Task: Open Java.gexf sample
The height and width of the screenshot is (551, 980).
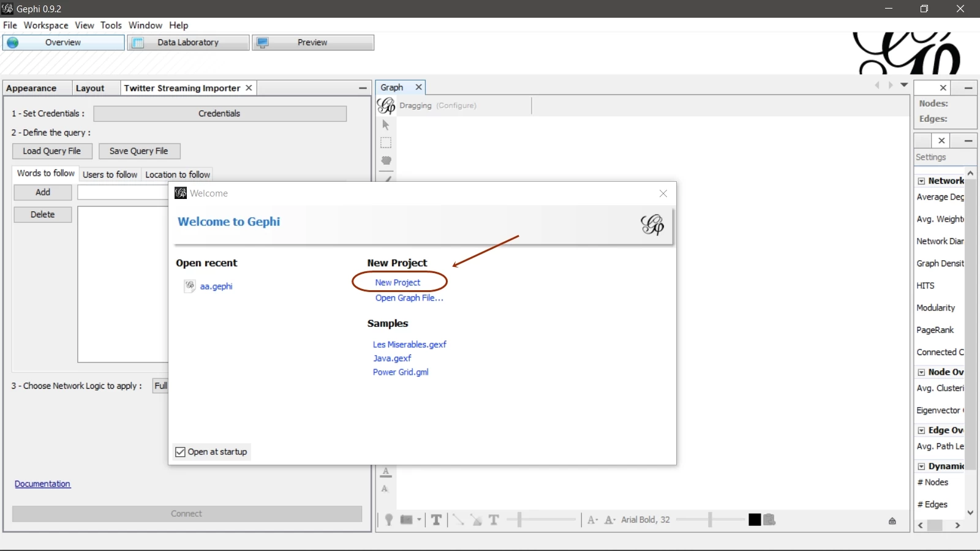Action: (392, 358)
